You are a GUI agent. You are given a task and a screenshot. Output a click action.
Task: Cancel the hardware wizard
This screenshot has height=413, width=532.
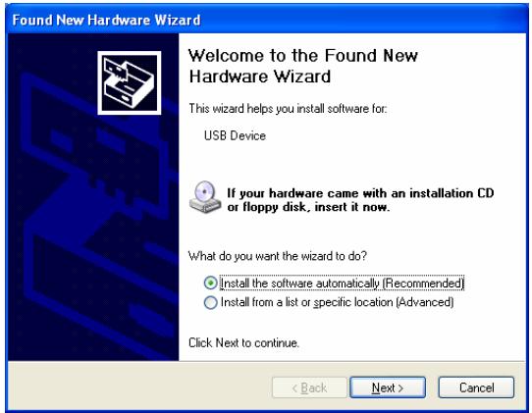coord(476,387)
